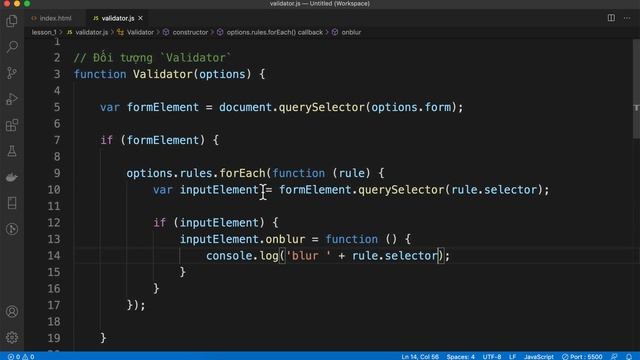Click the 'Validator' function name on line 3

tap(163, 74)
